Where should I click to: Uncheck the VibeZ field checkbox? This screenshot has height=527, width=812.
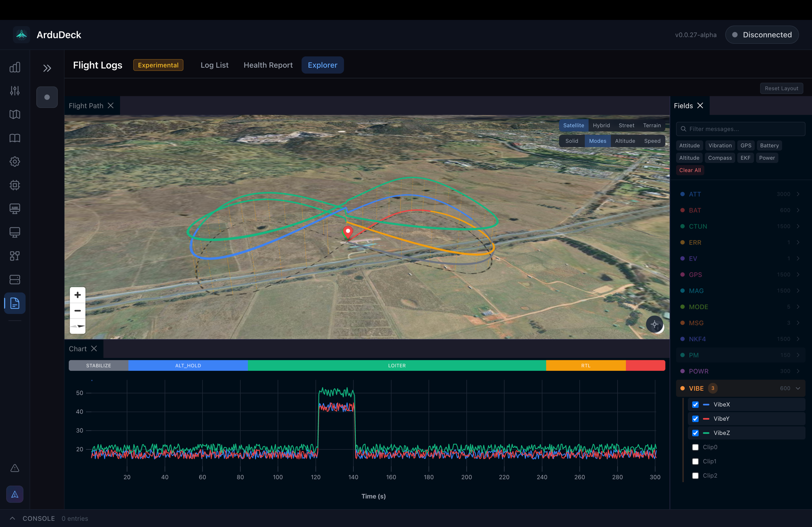tap(695, 433)
